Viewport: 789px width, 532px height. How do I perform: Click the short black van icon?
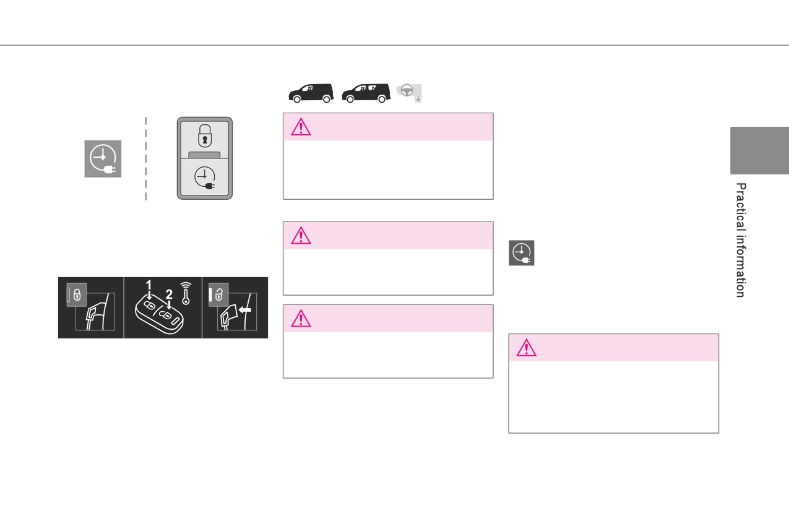311,93
